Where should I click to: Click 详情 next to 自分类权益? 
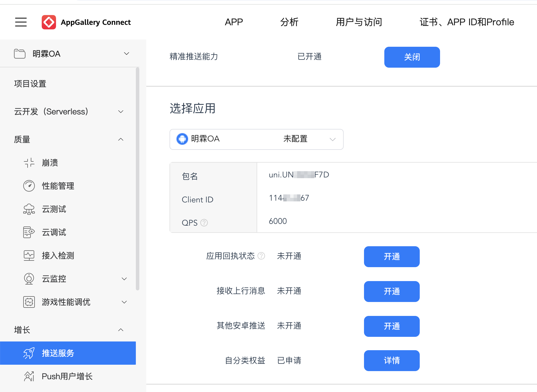(x=392, y=361)
